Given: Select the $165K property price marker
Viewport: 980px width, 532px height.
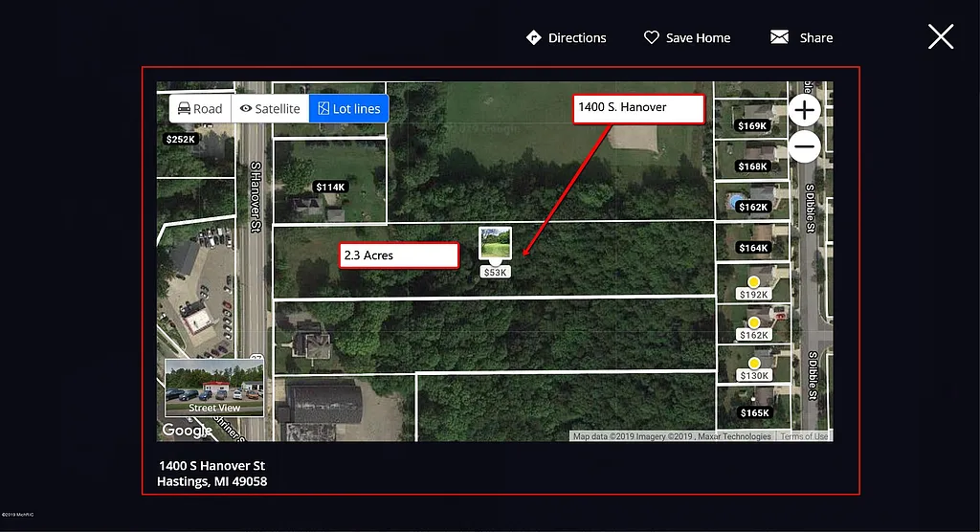Looking at the screenshot, I should click(x=754, y=412).
